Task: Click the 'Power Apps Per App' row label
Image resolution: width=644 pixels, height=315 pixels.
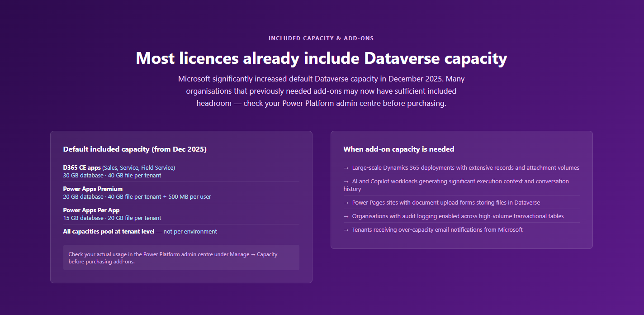Action: coord(91,210)
